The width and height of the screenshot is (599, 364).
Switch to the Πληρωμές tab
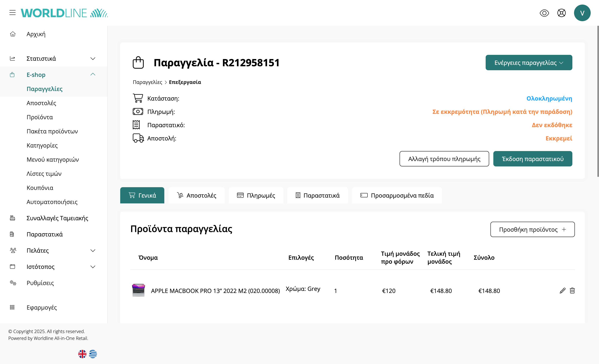[x=256, y=195]
